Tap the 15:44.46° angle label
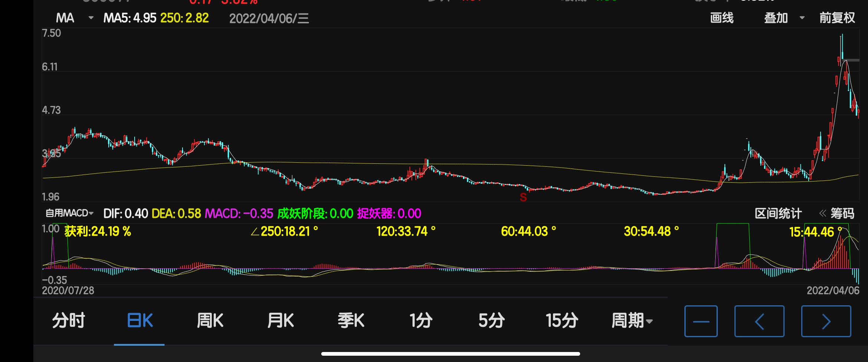The image size is (868, 362). 816,232
